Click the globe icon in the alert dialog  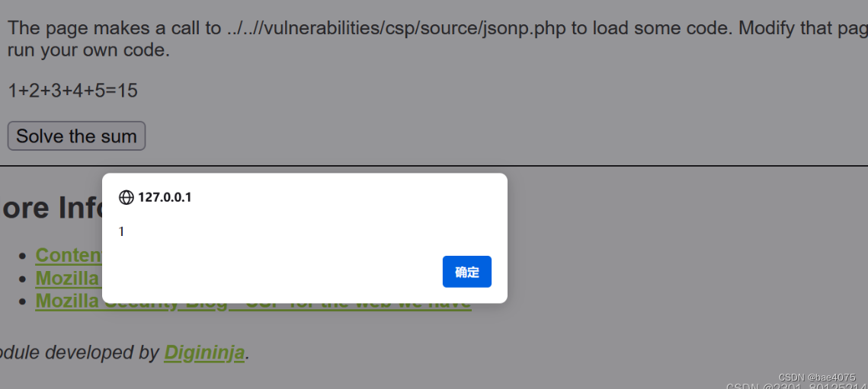[x=127, y=197]
